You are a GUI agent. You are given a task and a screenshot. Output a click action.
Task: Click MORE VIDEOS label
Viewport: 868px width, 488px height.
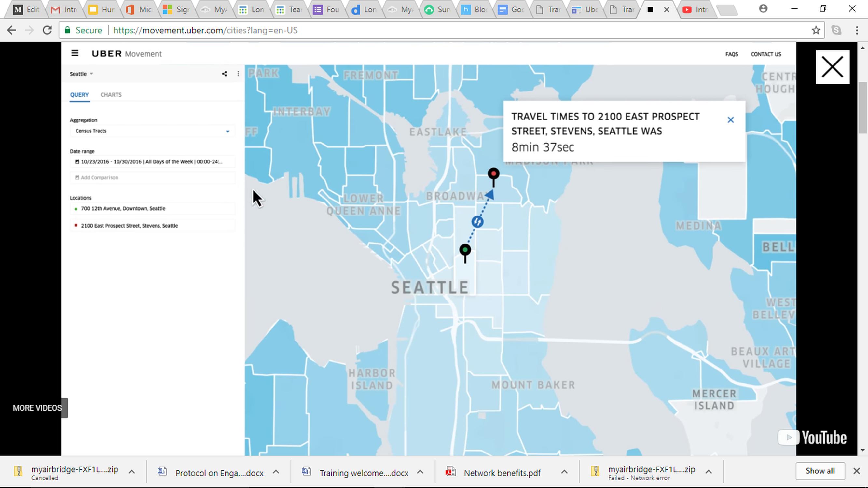point(37,408)
